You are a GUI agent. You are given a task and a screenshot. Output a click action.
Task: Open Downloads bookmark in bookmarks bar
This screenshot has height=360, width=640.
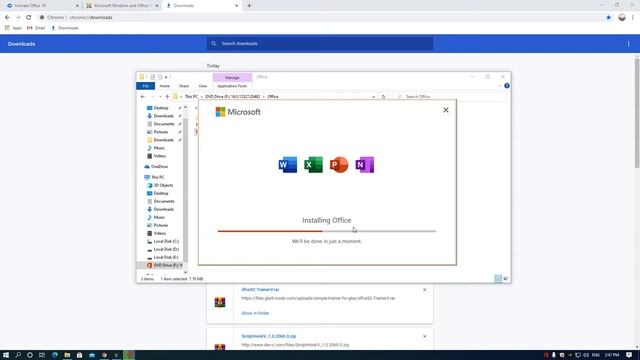tap(64, 28)
